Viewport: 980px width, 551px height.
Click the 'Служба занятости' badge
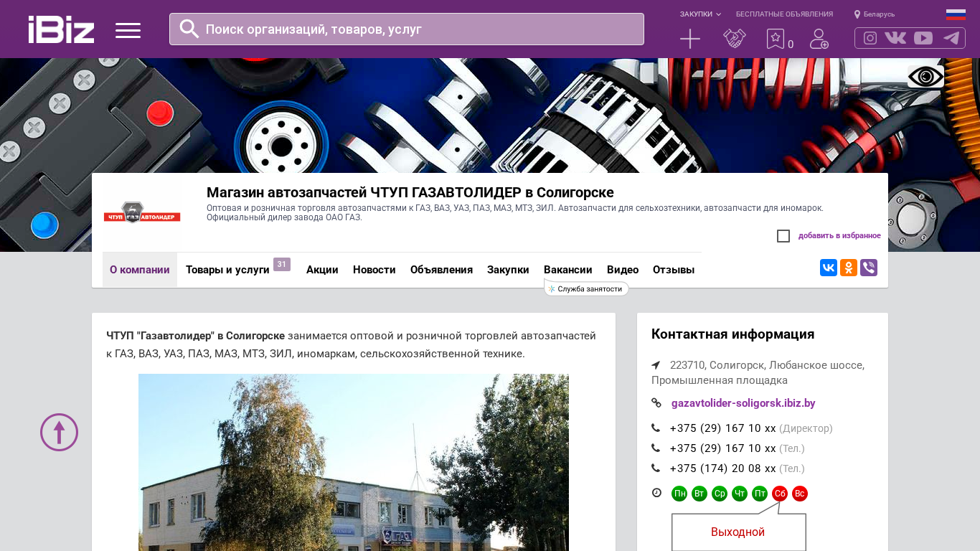(587, 288)
